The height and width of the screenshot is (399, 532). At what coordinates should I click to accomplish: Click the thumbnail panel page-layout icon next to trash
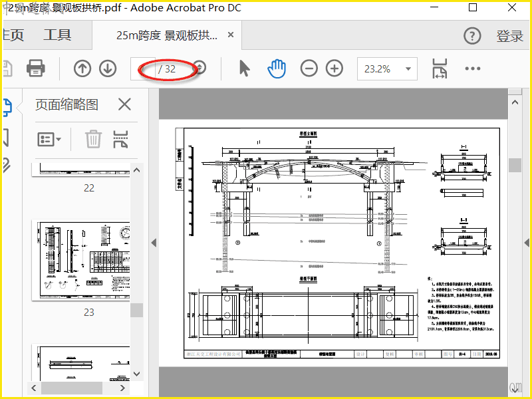coord(120,139)
